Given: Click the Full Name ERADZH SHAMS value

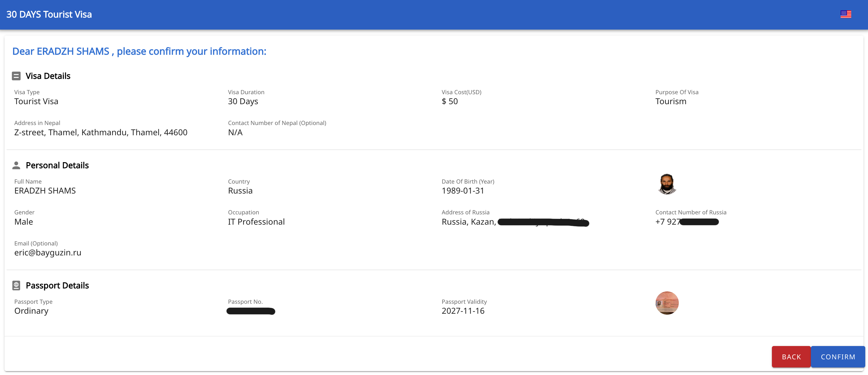Looking at the screenshot, I should point(45,191).
